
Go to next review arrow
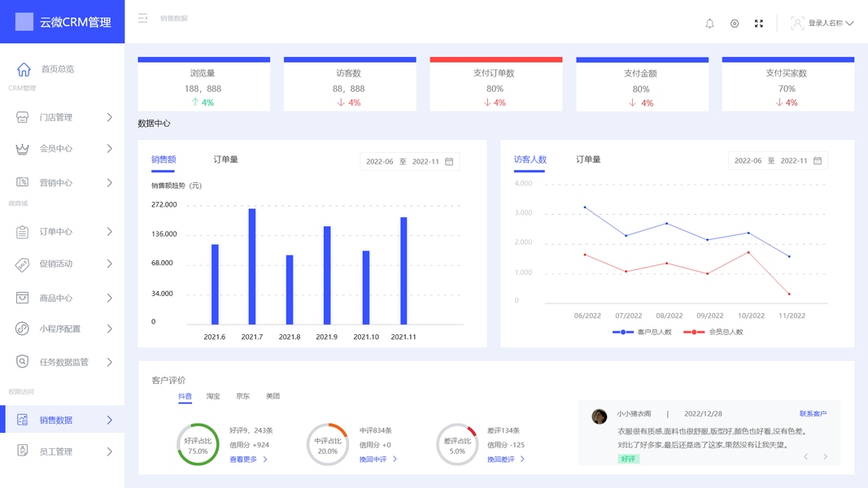[x=826, y=456]
